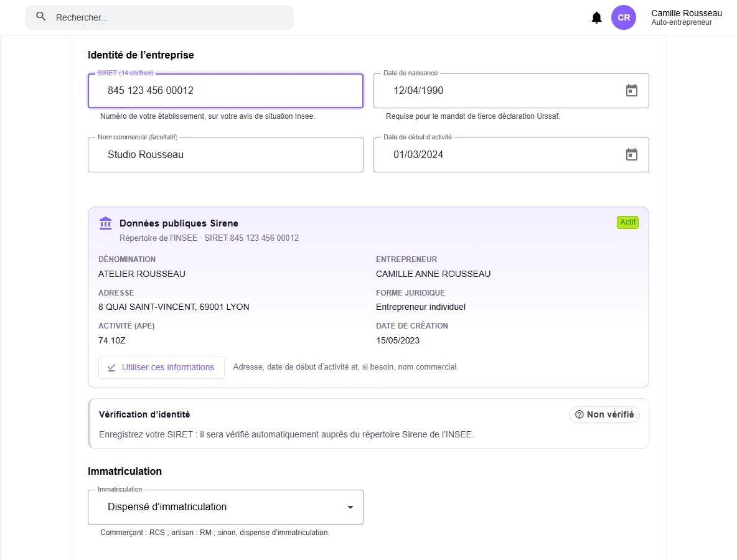Expand the Immatriculation dropdown arrow
737x560 pixels.
pos(350,507)
